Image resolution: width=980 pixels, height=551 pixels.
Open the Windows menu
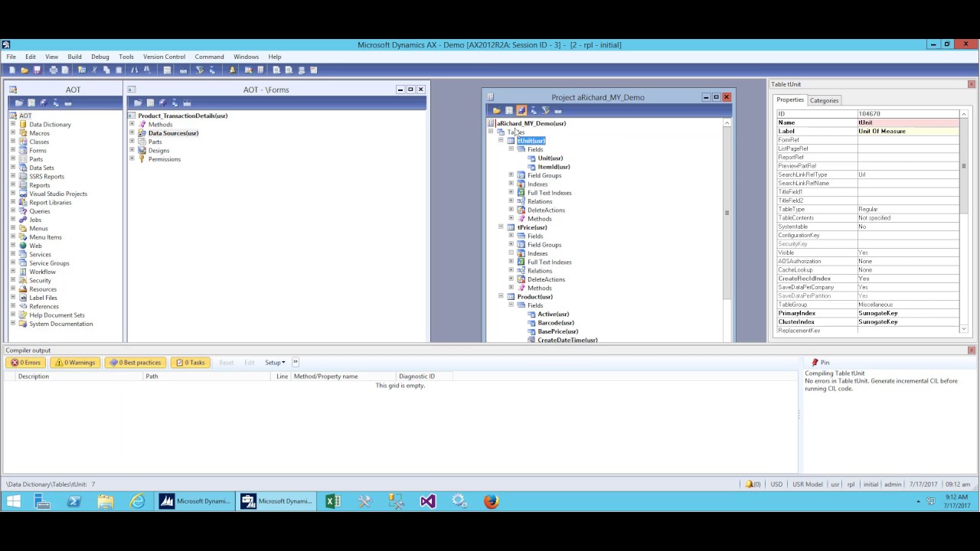point(246,57)
